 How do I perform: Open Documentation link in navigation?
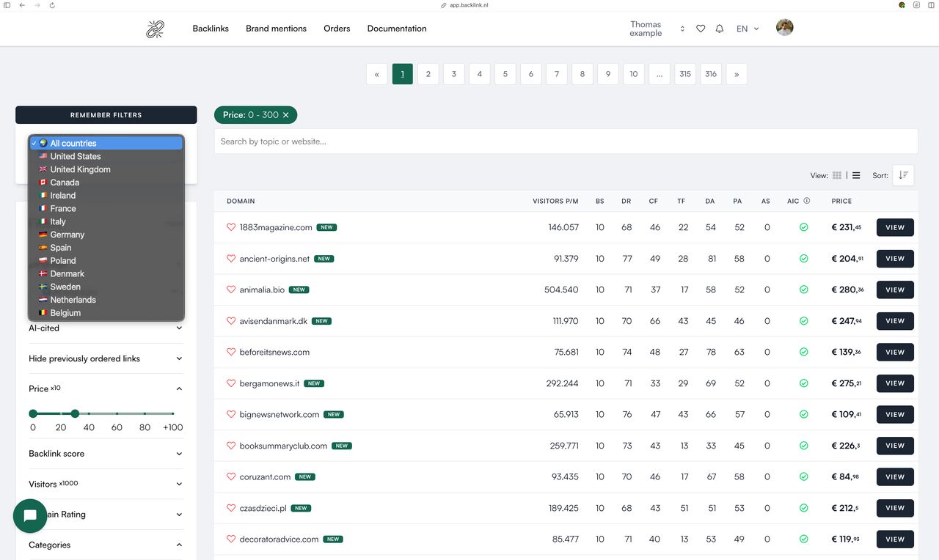tap(397, 29)
